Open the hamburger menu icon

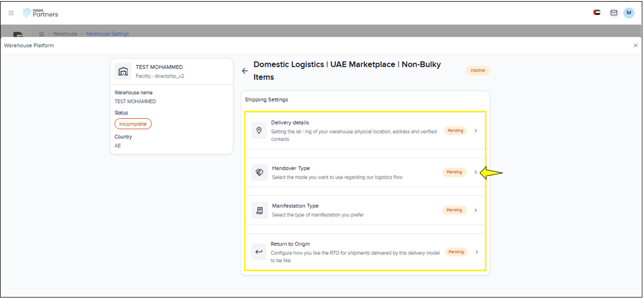click(x=11, y=13)
